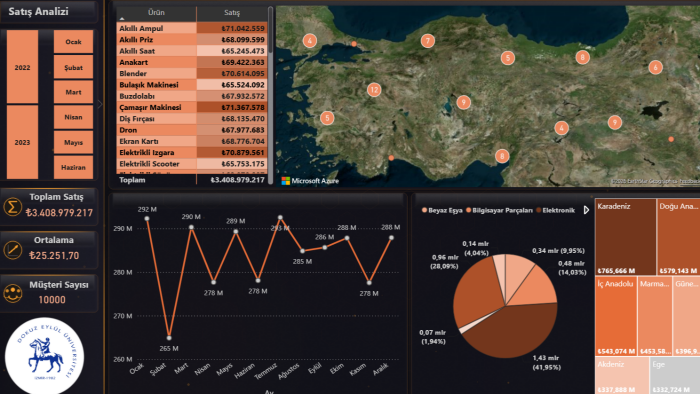Screen dimensions: 700x394
Task: Select Elektronik legend item
Action: (555, 210)
